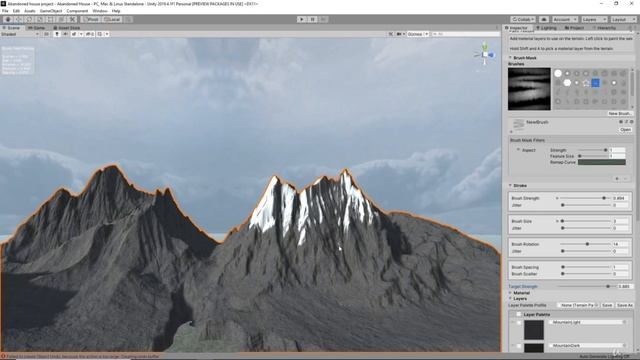The height and width of the screenshot is (360, 640).
Task: Click the Save button for palette
Action: 607,305
